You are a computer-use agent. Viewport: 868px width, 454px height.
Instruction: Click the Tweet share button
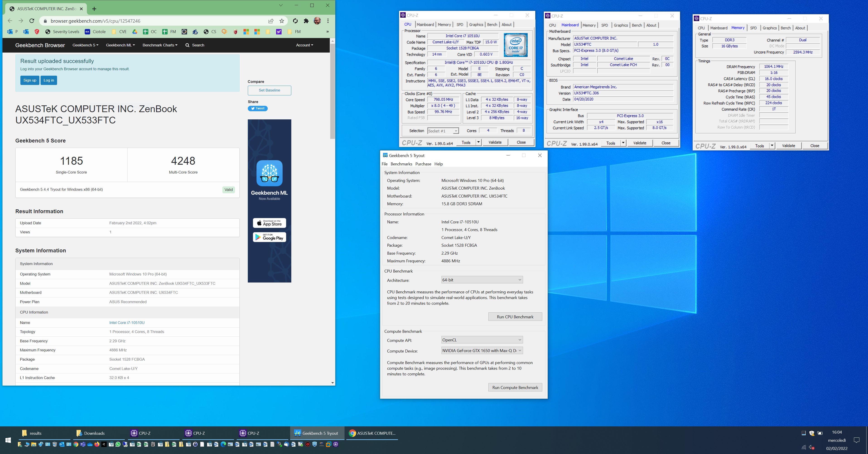click(258, 109)
